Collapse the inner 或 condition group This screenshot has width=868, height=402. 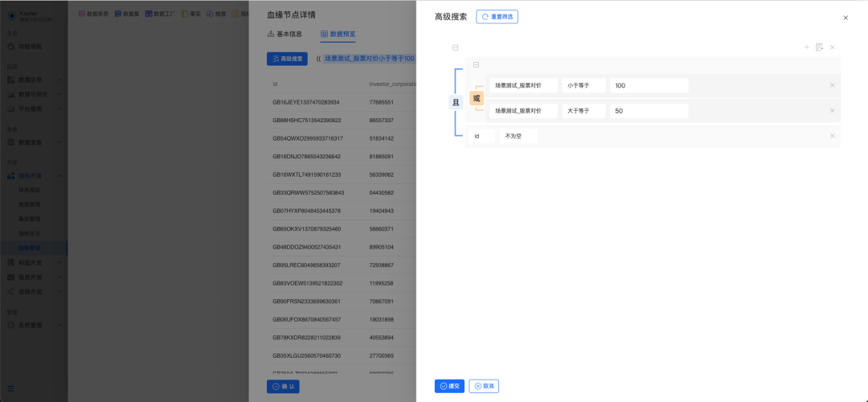476,65
